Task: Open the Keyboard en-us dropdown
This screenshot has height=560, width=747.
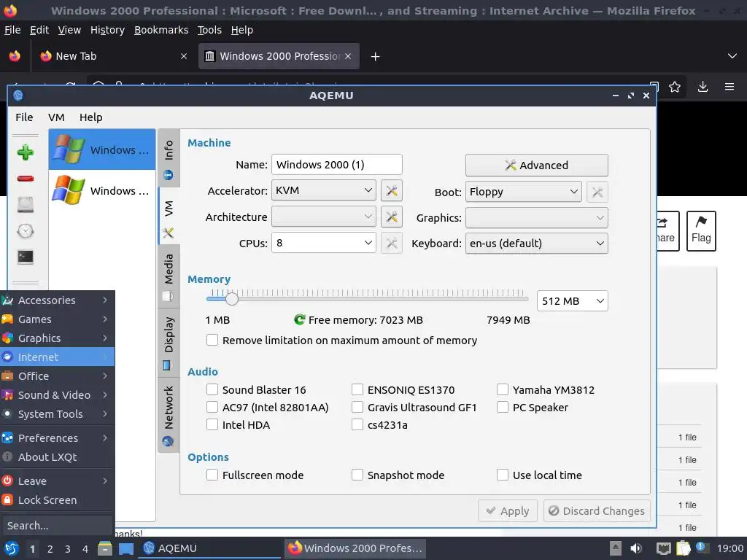Action: (536, 244)
